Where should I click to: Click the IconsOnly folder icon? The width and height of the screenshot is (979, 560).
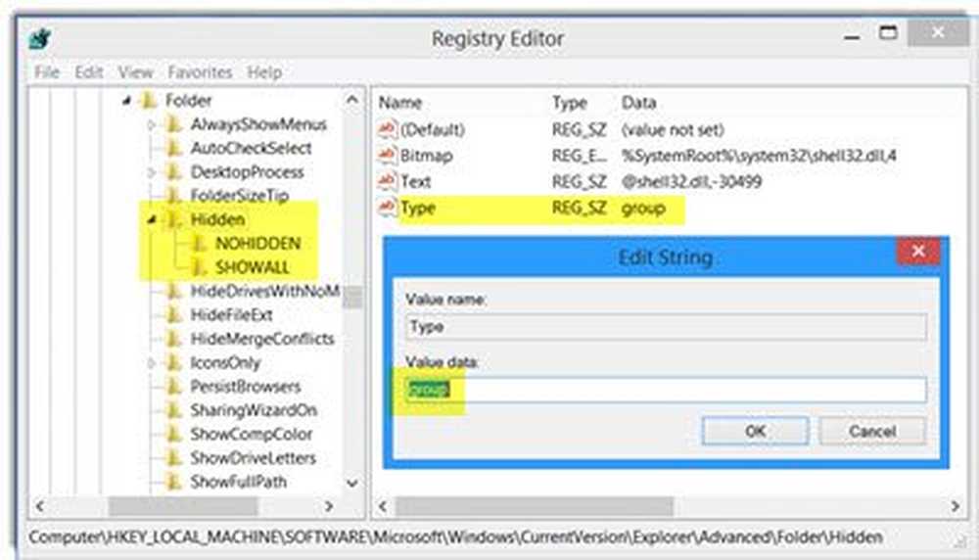click(174, 362)
